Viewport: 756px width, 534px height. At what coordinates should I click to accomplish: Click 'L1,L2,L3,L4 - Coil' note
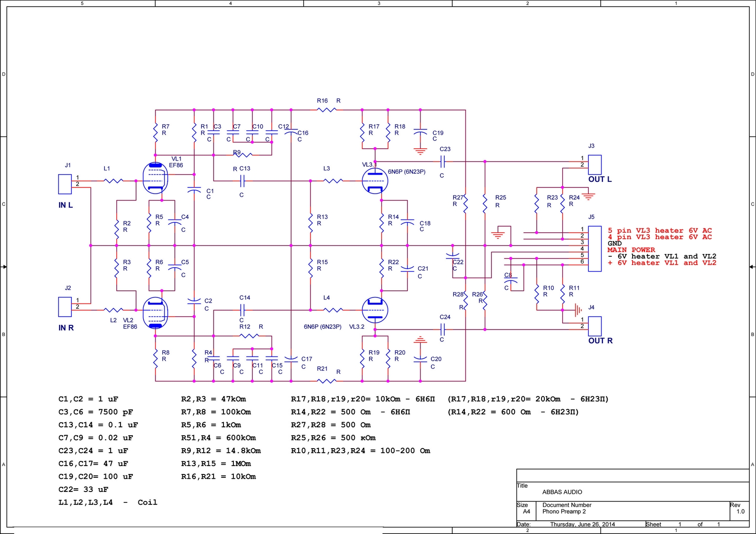(108, 502)
